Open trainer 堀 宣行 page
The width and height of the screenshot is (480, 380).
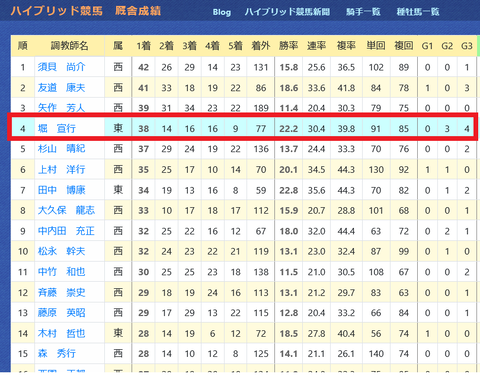tap(57, 128)
